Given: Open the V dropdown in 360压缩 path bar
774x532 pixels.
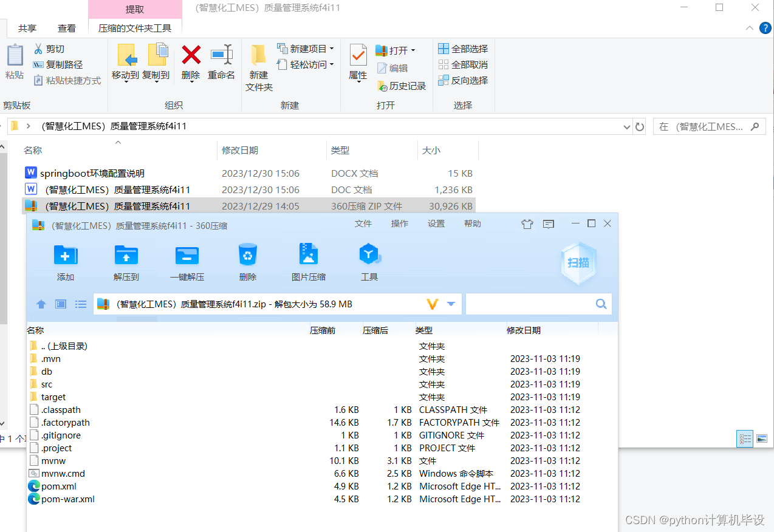Looking at the screenshot, I should pos(432,304).
